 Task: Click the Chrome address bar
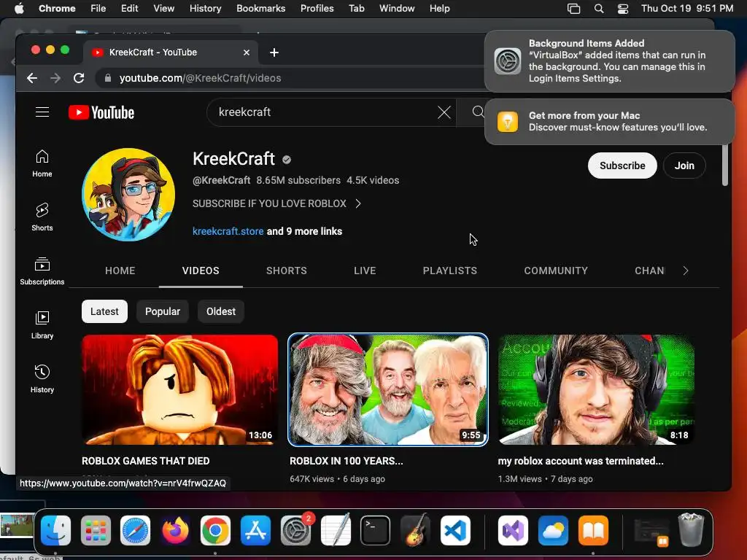290,78
